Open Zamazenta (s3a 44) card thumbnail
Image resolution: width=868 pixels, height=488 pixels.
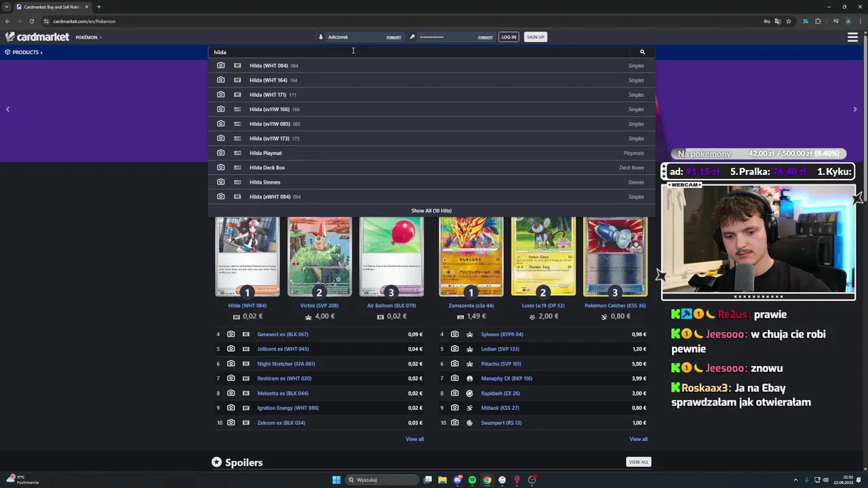pos(471,256)
